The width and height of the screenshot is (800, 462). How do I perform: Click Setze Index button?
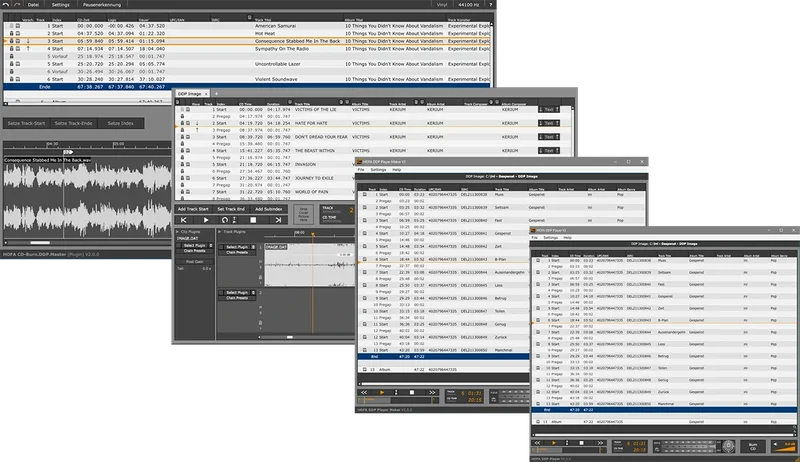pyautogui.click(x=120, y=123)
